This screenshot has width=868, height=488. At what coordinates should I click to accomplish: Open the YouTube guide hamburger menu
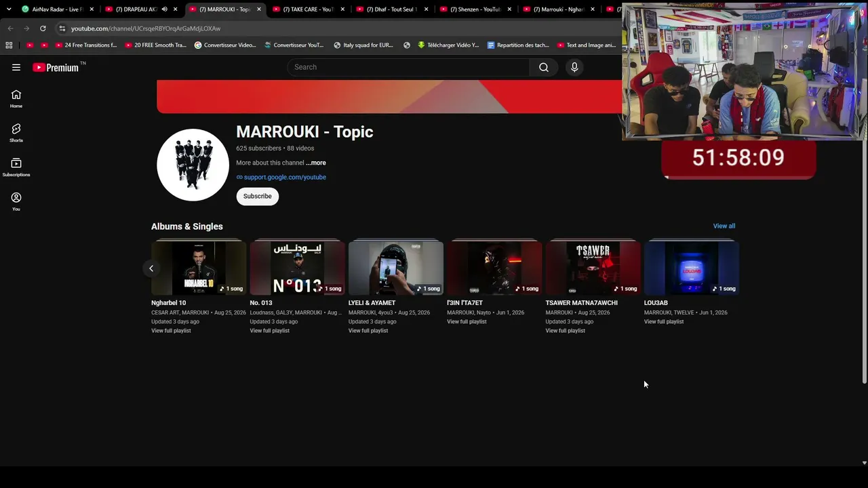tap(16, 67)
